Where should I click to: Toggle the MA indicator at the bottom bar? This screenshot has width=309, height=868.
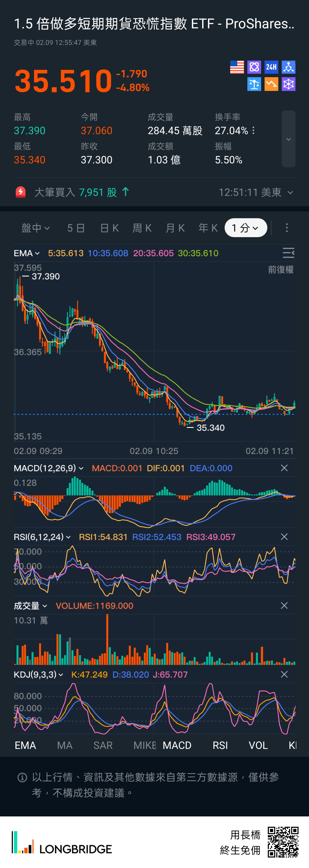point(65,745)
